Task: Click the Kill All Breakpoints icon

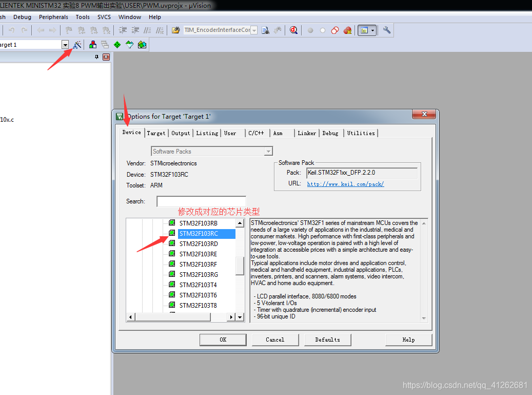Action: (x=347, y=30)
